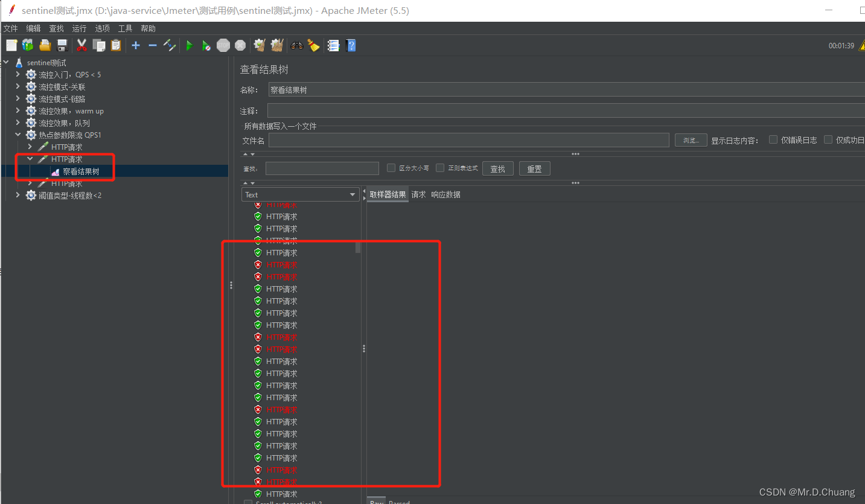Viewport: 865px width, 504px height.
Task: Click gear icon of 流控入门，QPS < 5
Action: (x=31, y=75)
